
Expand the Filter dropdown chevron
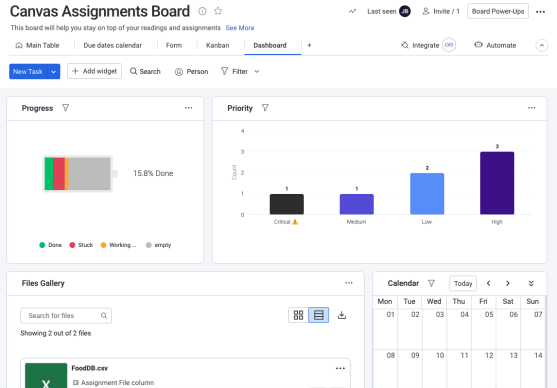coord(257,71)
